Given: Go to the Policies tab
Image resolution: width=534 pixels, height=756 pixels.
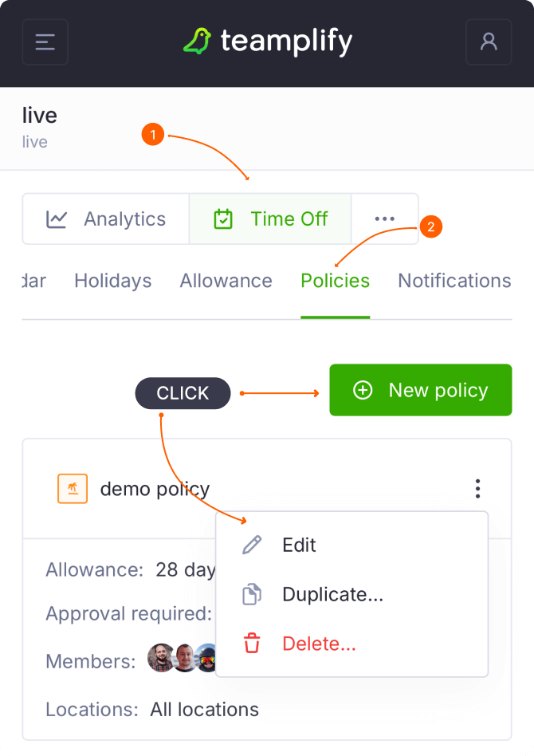Looking at the screenshot, I should pos(335,281).
